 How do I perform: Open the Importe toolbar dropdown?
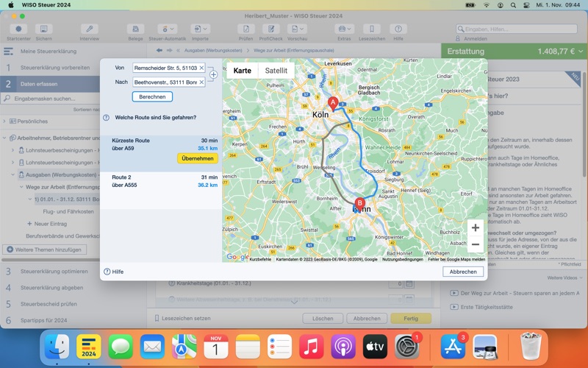200,29
